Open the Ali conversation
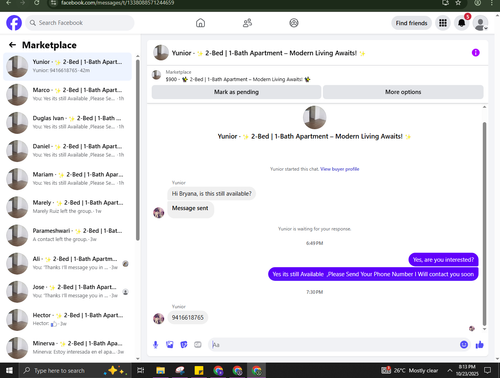The width and height of the screenshot is (500, 378). [67, 263]
